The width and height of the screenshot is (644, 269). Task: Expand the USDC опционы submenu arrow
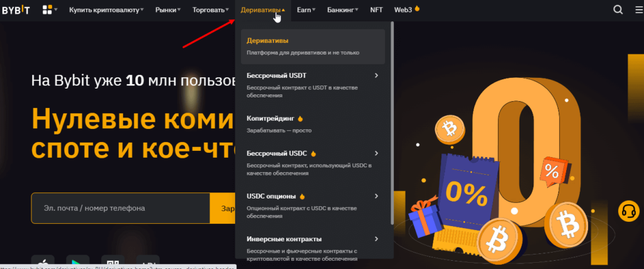(376, 196)
